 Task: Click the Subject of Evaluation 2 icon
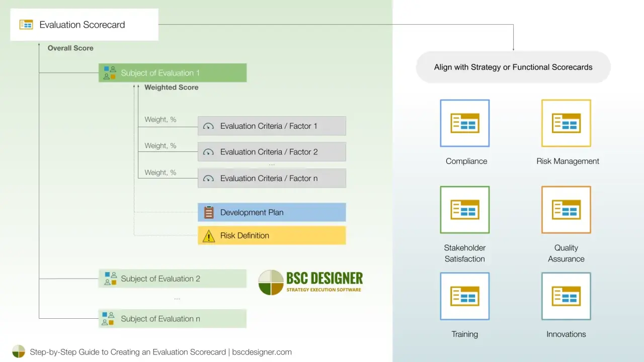pyautogui.click(x=110, y=279)
